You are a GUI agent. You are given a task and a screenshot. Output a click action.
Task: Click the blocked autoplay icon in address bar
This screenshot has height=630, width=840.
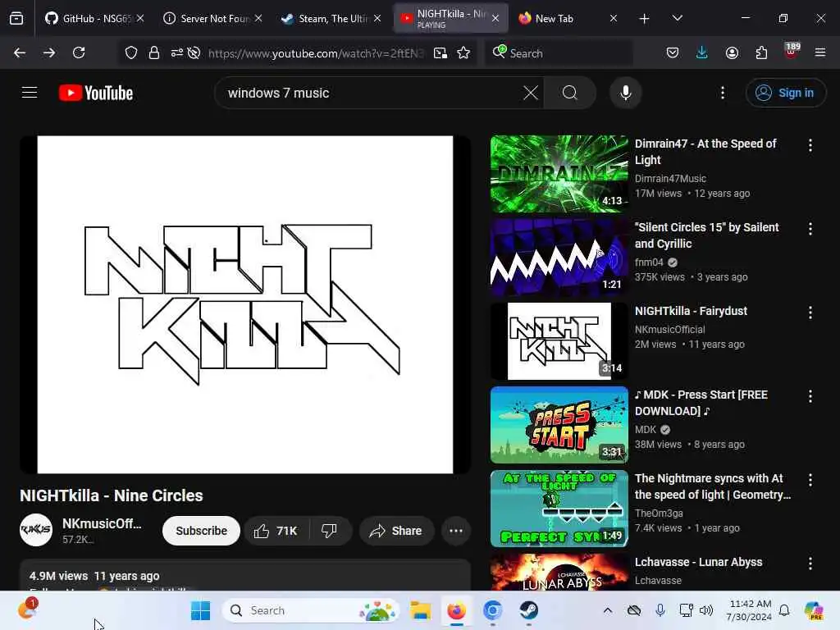[194, 52]
